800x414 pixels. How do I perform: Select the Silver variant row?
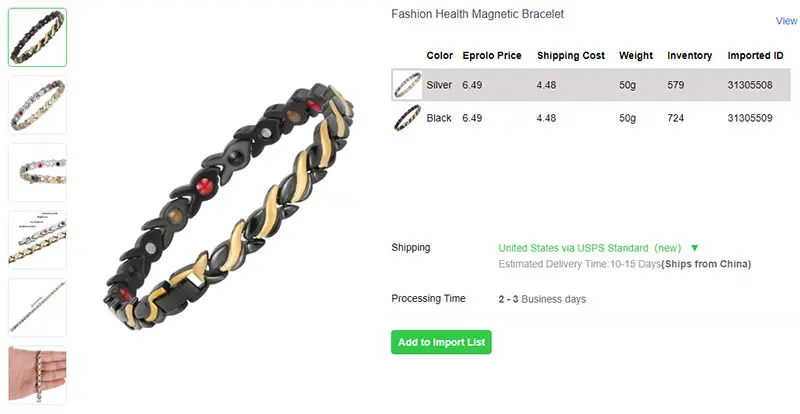coord(591,85)
